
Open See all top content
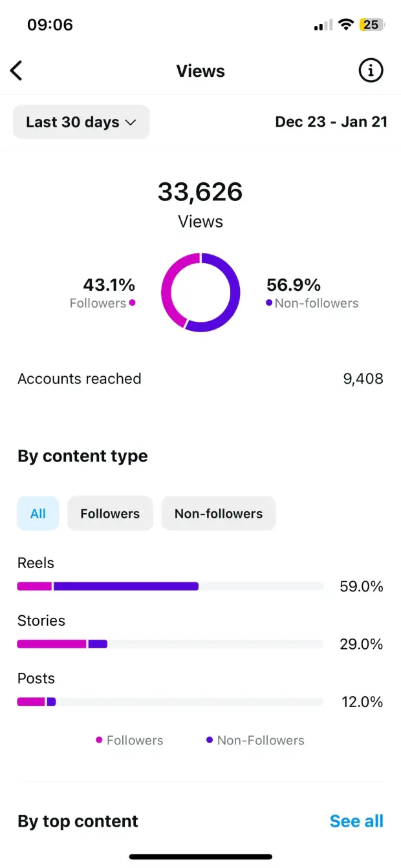(356, 821)
